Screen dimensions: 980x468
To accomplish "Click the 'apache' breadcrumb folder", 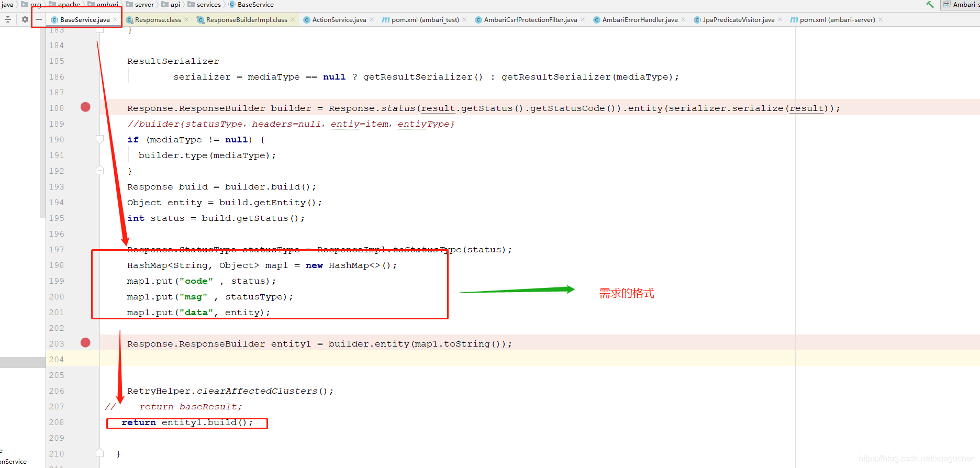I will click(65, 4).
